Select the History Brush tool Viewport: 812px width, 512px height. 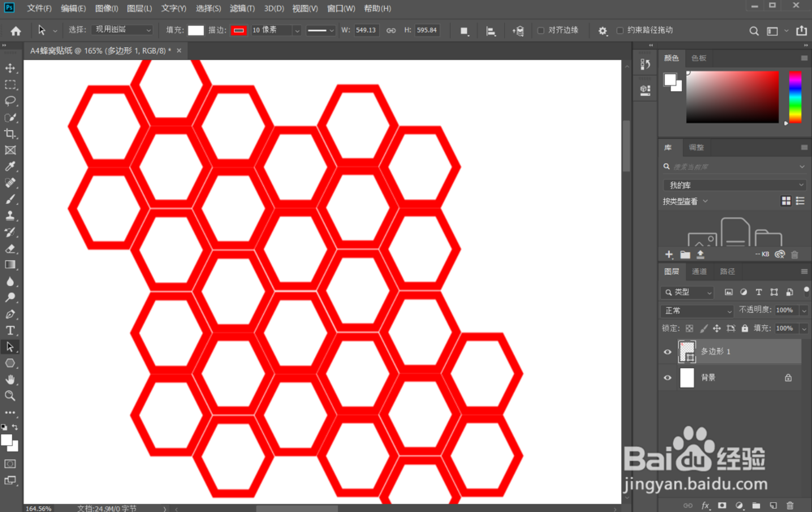tap(10, 232)
